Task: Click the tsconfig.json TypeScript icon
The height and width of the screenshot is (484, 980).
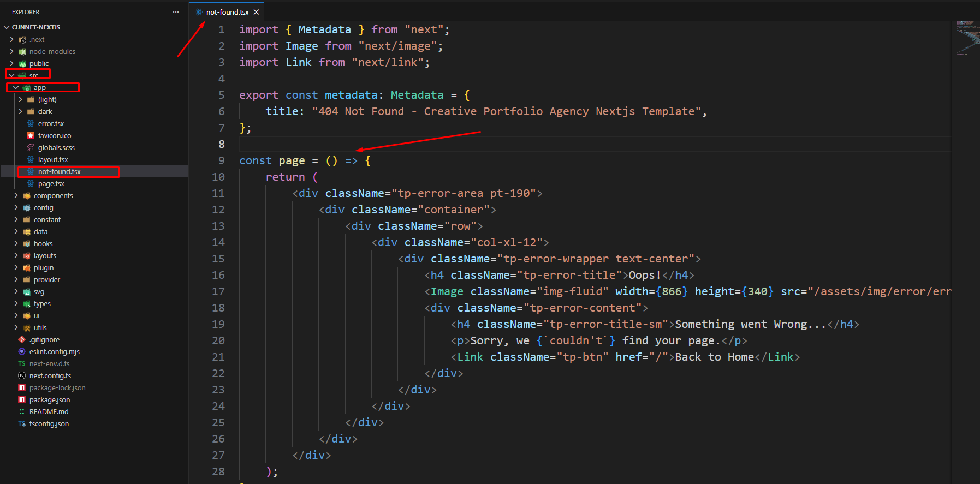Action: pos(22,423)
